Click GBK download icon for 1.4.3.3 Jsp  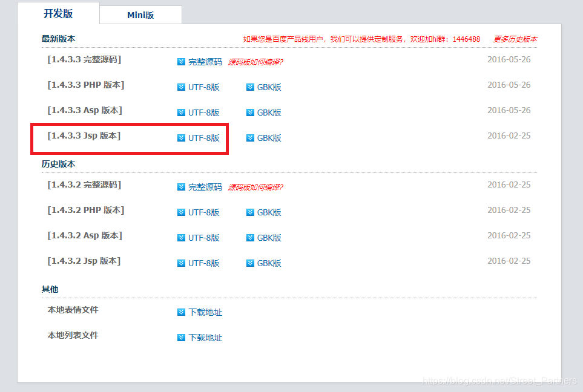coord(250,138)
